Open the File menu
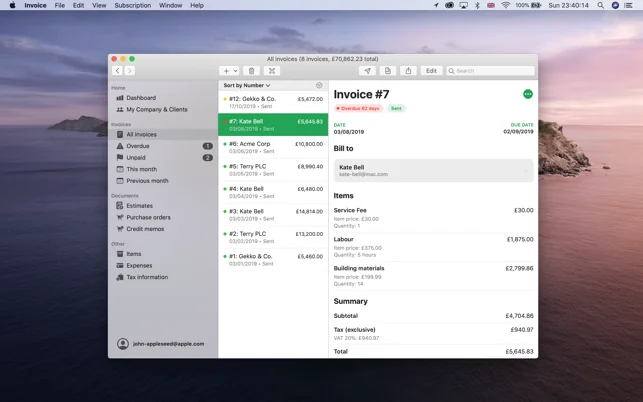 coord(60,5)
